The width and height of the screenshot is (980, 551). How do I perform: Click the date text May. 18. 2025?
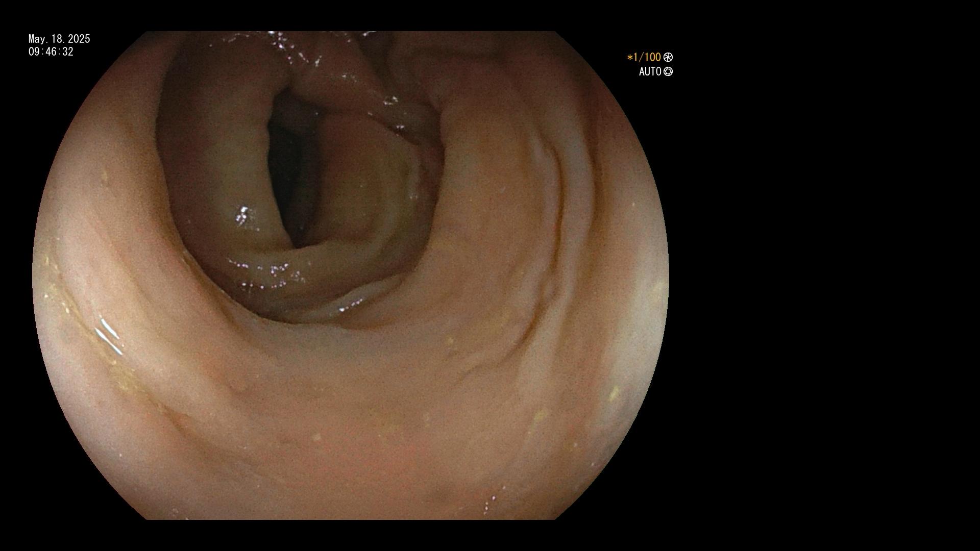(x=59, y=39)
